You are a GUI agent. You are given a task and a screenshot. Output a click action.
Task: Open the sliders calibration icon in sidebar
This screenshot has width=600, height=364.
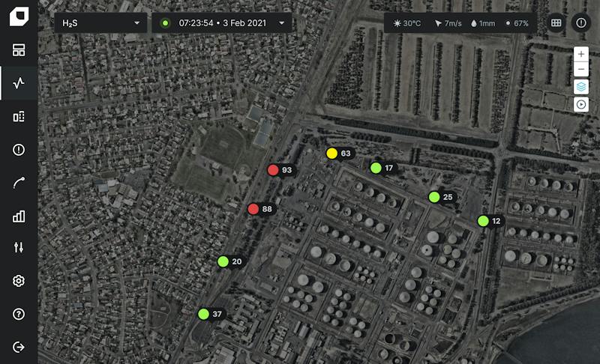click(x=18, y=247)
